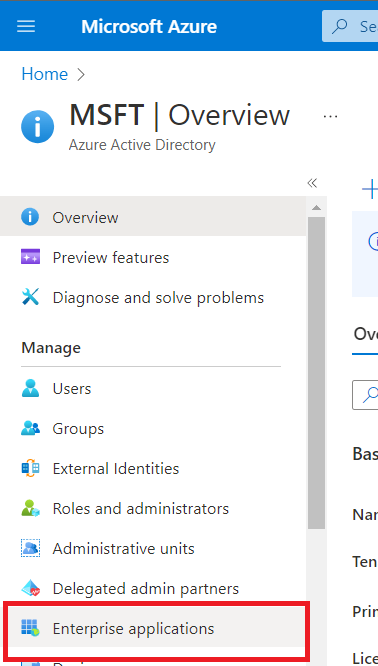Go to Home breadcrumb
Viewport: 378px width, 666px height.
(45, 74)
